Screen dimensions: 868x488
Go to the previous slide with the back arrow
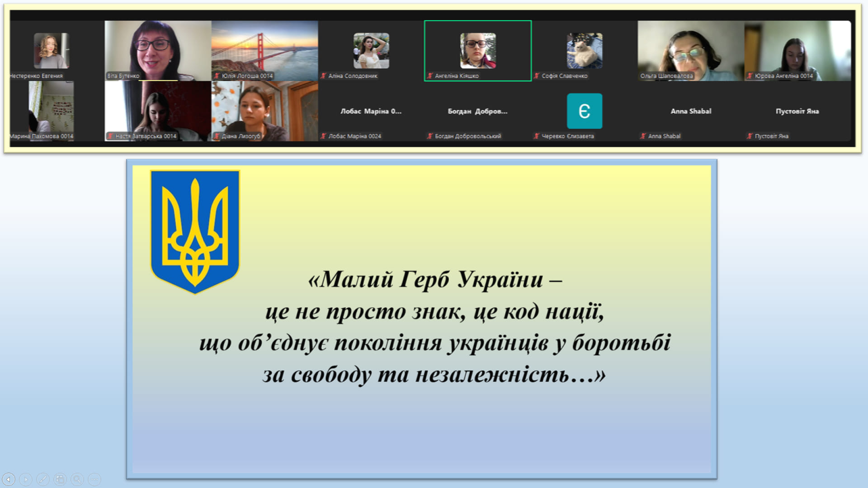coord(9,479)
